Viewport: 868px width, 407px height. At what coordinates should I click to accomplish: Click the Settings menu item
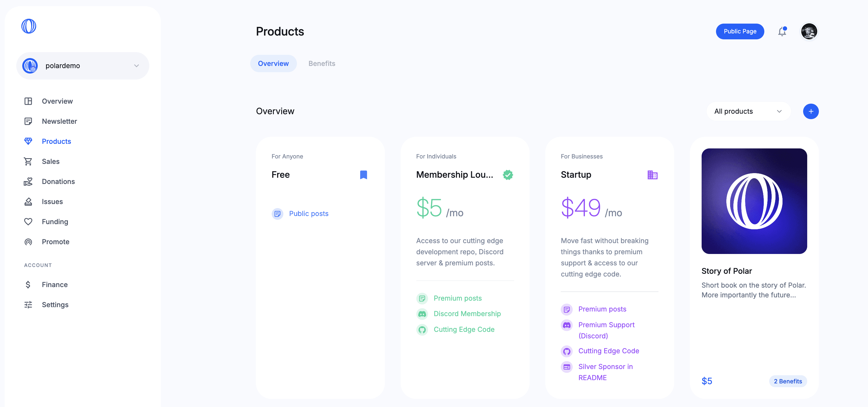pos(55,304)
